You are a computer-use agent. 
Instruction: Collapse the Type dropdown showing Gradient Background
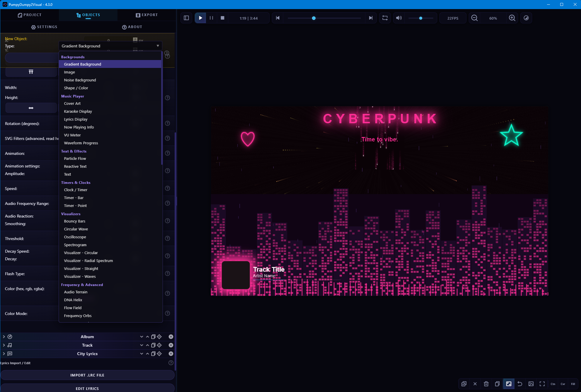158,46
